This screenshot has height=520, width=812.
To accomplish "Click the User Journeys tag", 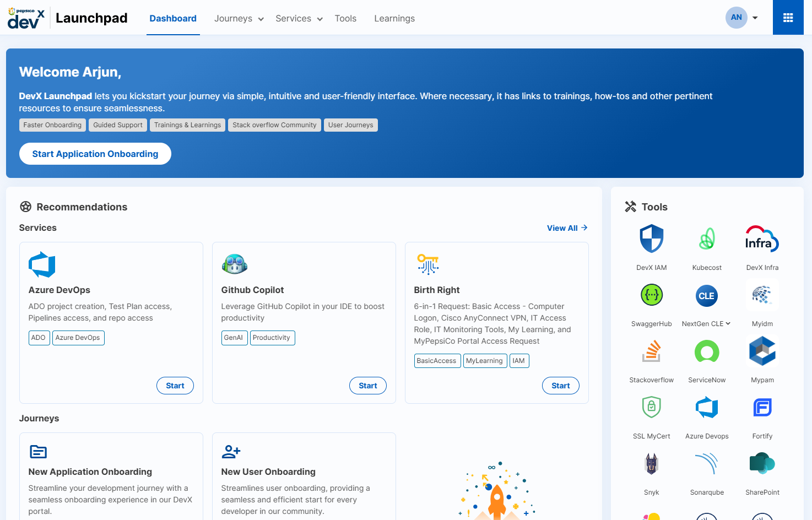I will click(x=351, y=125).
